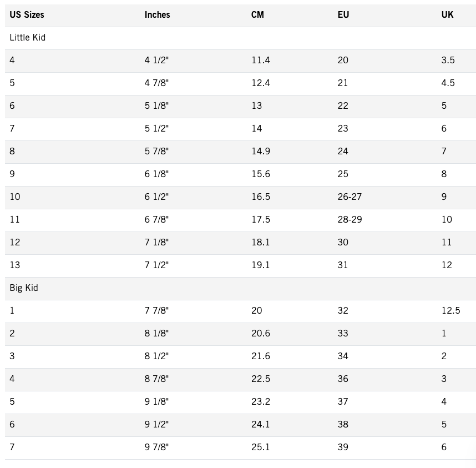Click the UK column header
The width and height of the screenshot is (476, 468).
(x=447, y=14)
